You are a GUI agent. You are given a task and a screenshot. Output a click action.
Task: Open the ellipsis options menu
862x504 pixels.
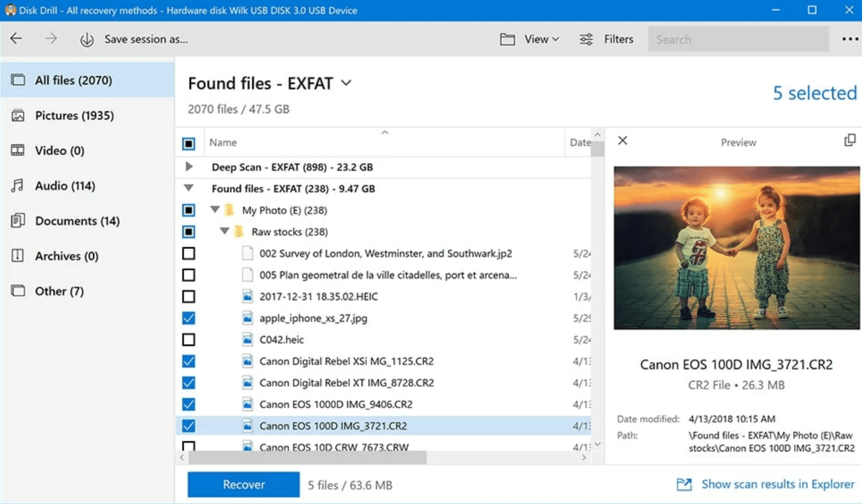pos(849,39)
